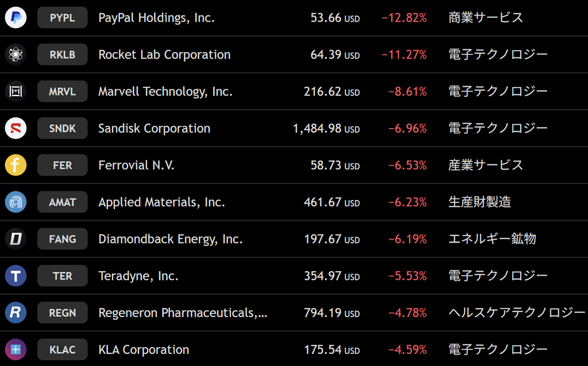
Task: Click the Ferrovial yellow f logo
Action: [x=16, y=165]
